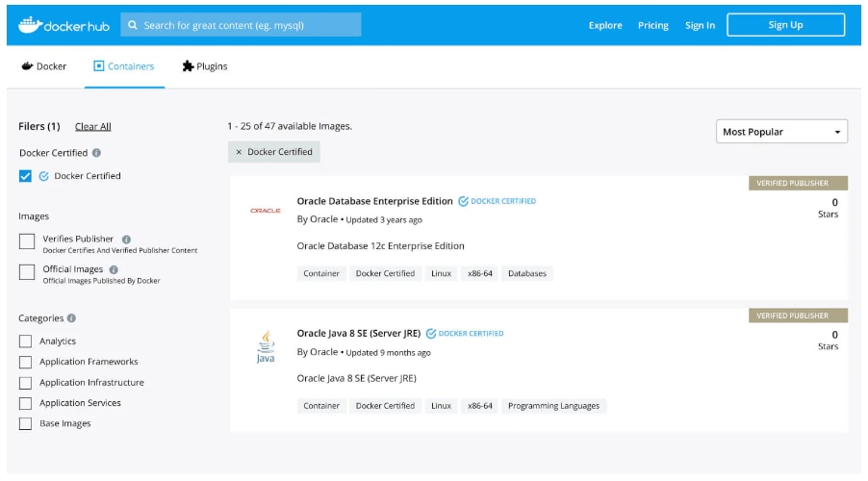The image size is (868, 481).
Task: Click the x86-64 tag on the Oracle Database card
Action: coord(480,273)
